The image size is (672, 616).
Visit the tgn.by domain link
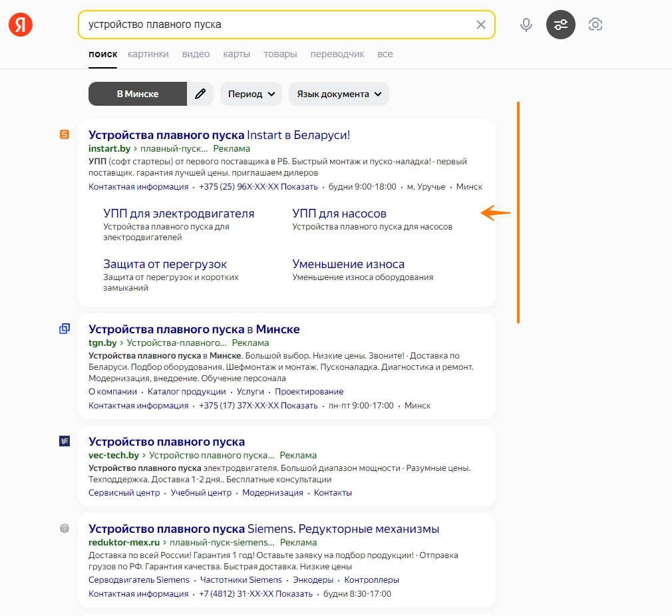point(102,343)
